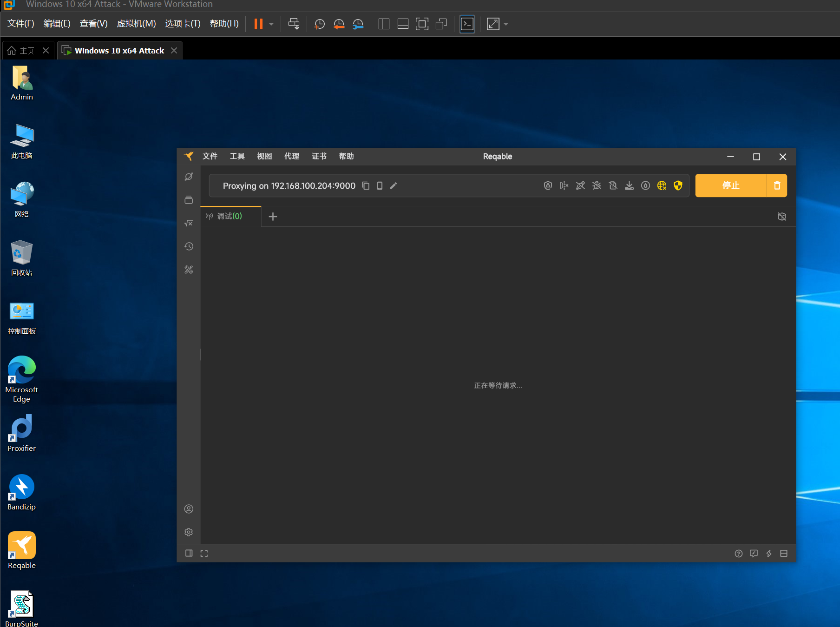Open settings gear in Reqable sidebar
Screen dimensions: 840x627
tap(189, 532)
